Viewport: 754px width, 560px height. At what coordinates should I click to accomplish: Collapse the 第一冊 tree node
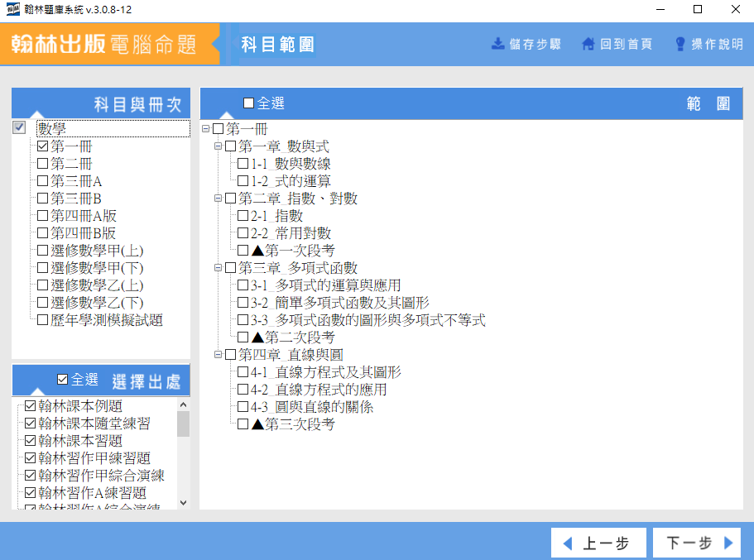[x=206, y=129]
